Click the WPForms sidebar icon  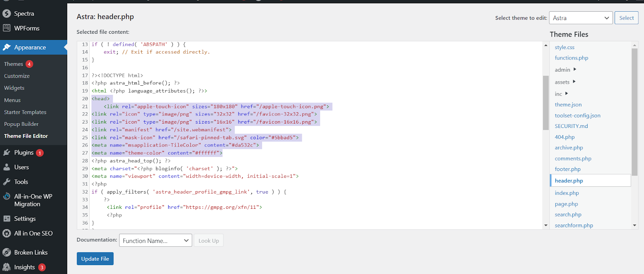6,28
